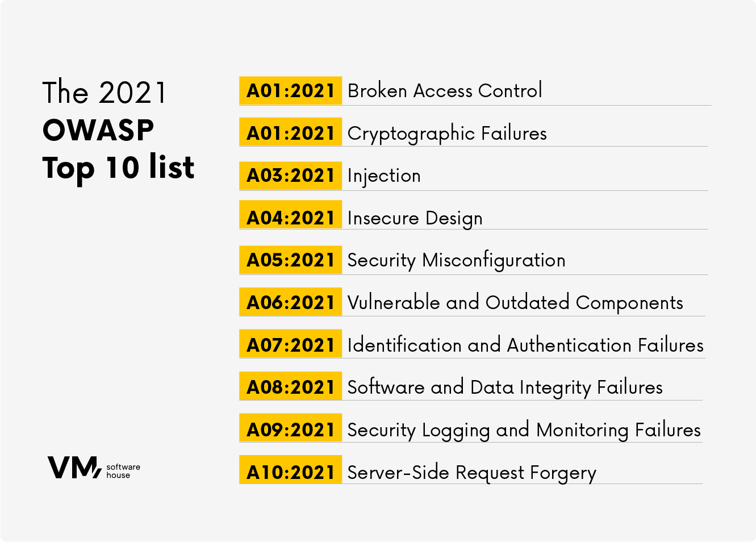The width and height of the screenshot is (756, 542).
Task: Select the A09:2021 yellow badge
Action: (291, 430)
